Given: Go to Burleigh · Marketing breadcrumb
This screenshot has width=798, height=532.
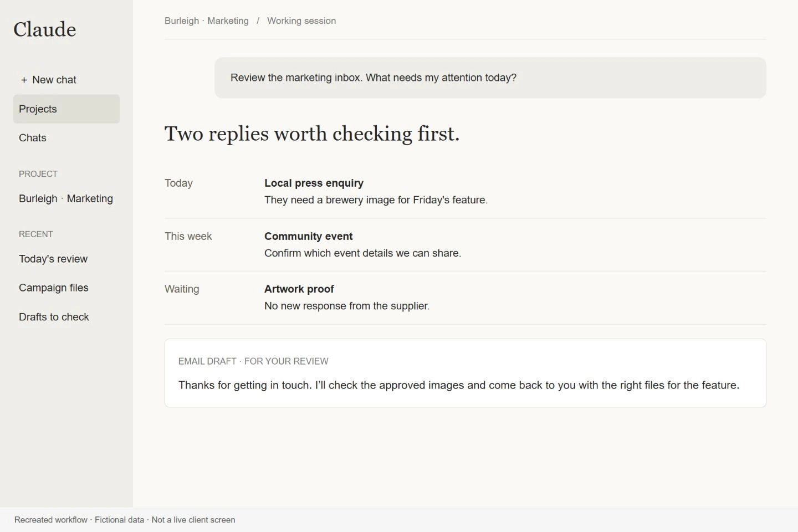Looking at the screenshot, I should (x=207, y=21).
